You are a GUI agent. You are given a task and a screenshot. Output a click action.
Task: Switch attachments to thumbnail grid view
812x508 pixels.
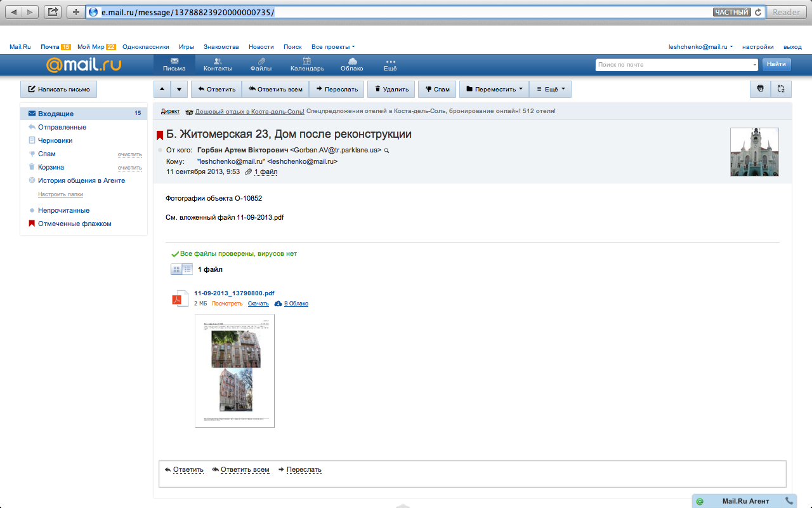click(176, 269)
